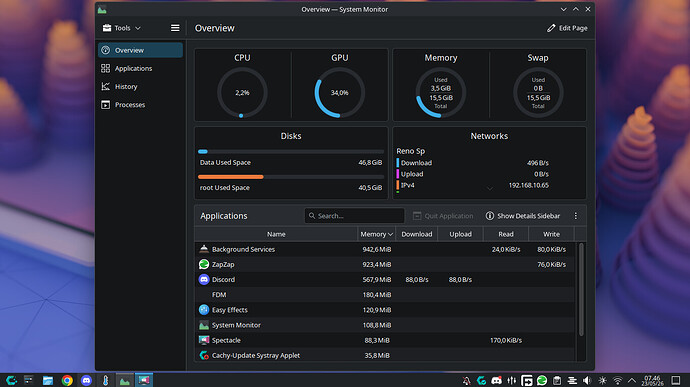Click the Easy Effects app icon
690x387 pixels.
click(x=204, y=310)
